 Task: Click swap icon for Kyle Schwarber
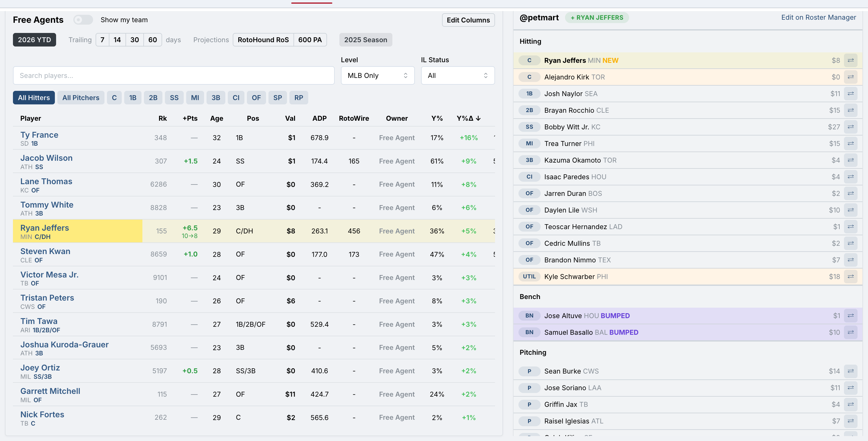click(850, 276)
